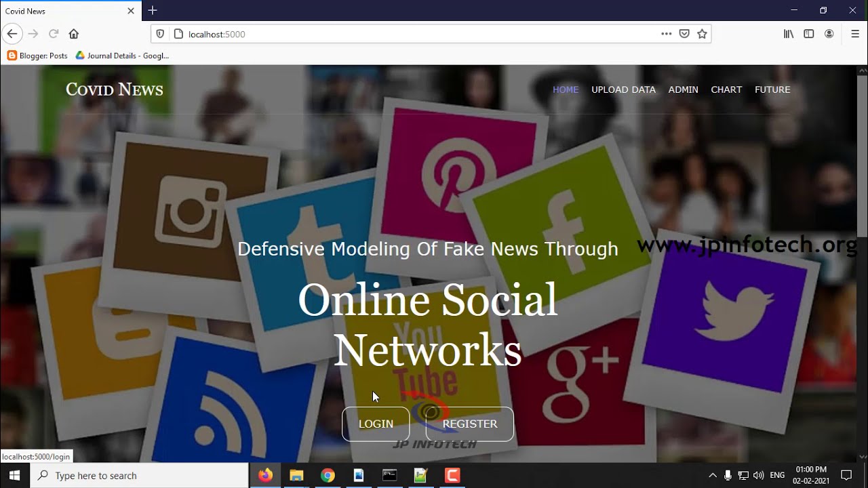Image resolution: width=868 pixels, height=488 pixels.
Task: Open page actions three-dot menu in address bar
Action: coord(667,34)
